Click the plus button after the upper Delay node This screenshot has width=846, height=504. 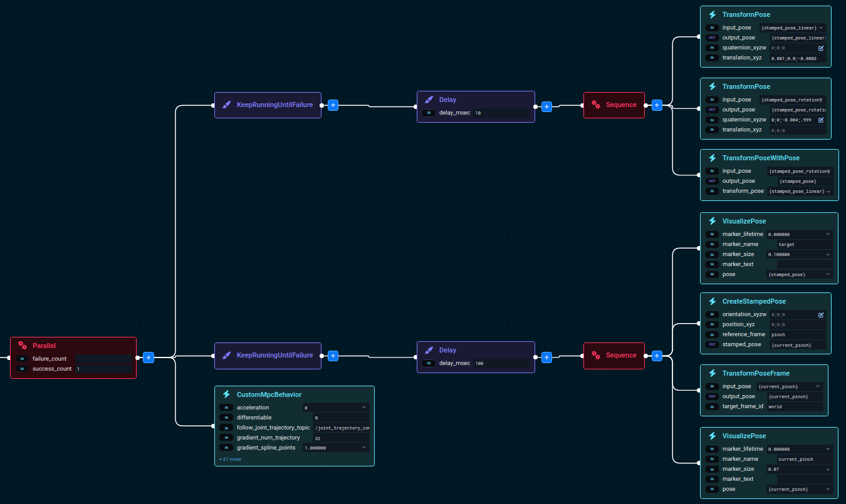pos(546,106)
